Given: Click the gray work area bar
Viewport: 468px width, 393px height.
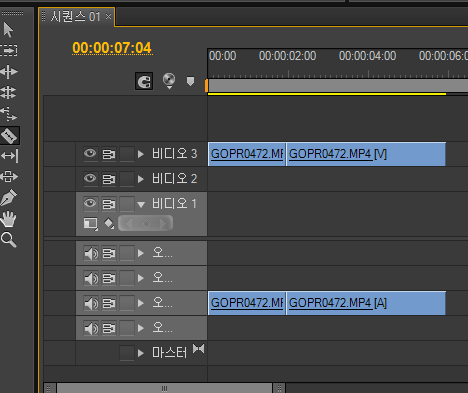Looking at the screenshot, I should [338, 86].
